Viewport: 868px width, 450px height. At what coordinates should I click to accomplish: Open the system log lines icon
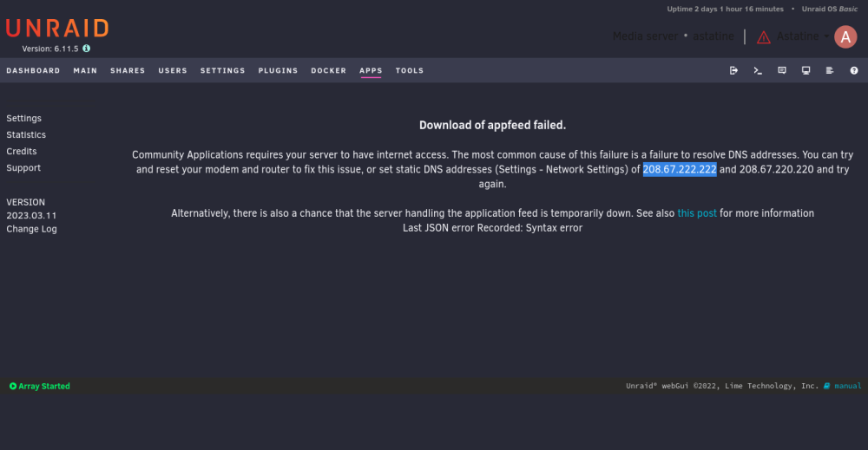830,70
